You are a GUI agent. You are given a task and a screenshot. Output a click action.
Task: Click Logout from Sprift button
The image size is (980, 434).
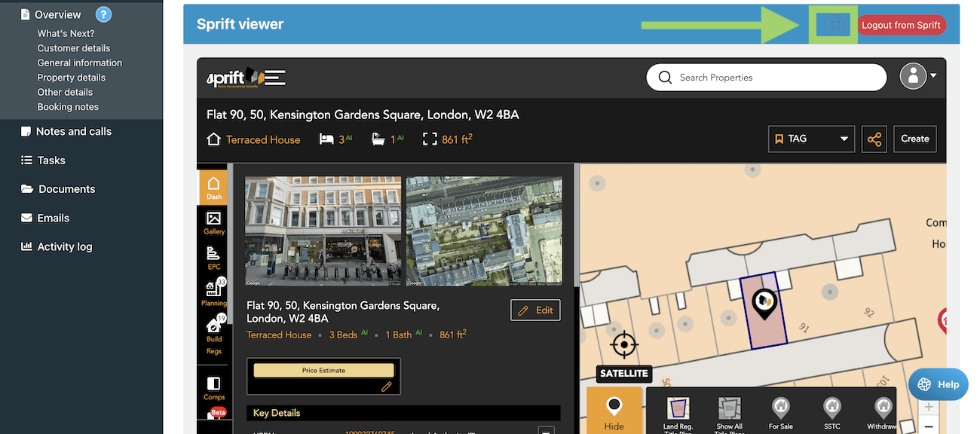pos(901,25)
